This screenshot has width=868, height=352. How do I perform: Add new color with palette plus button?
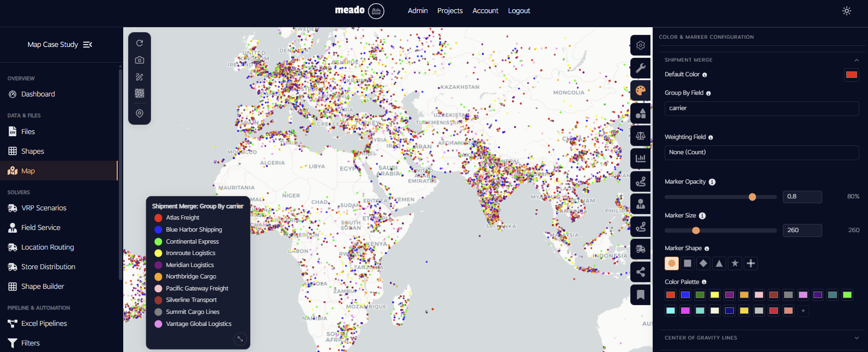point(803,311)
